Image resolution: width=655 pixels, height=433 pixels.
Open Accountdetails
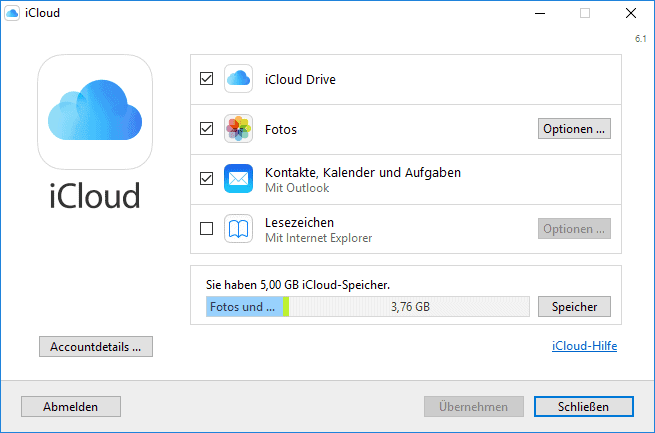[x=96, y=347]
